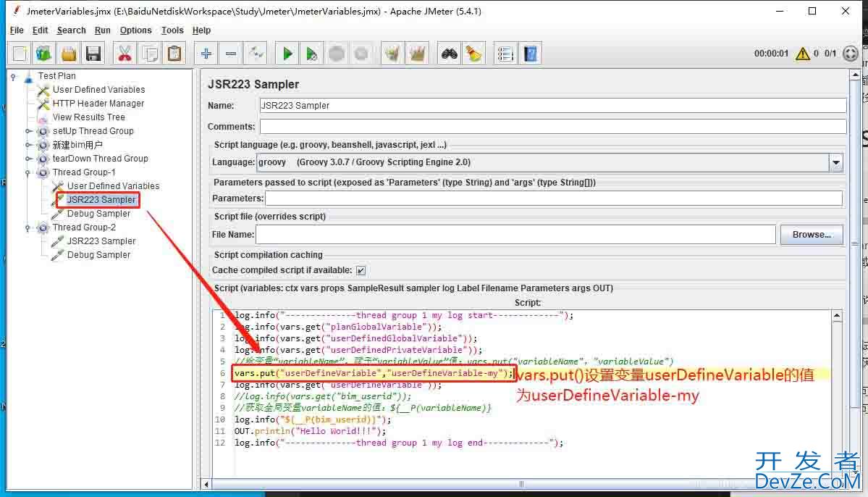Viewport: 868px width, 497px height.
Task: Select setUp Thread Group in the tree
Action: pyautogui.click(x=93, y=131)
